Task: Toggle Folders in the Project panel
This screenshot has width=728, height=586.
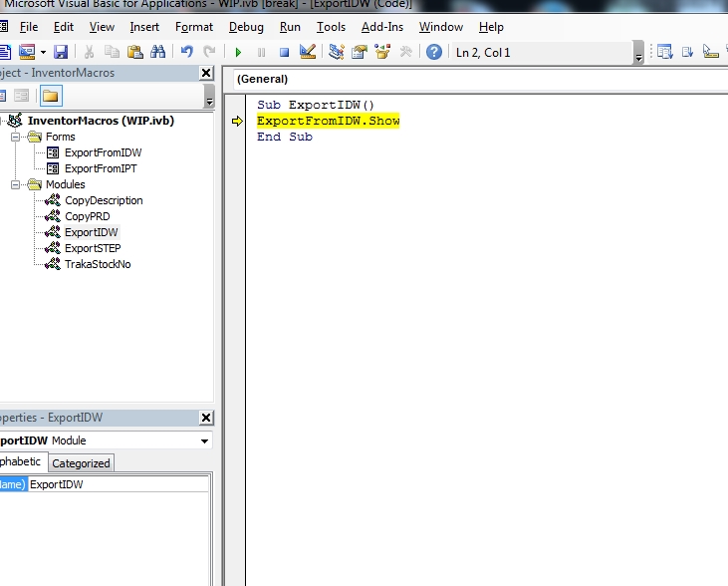Action: pos(51,97)
